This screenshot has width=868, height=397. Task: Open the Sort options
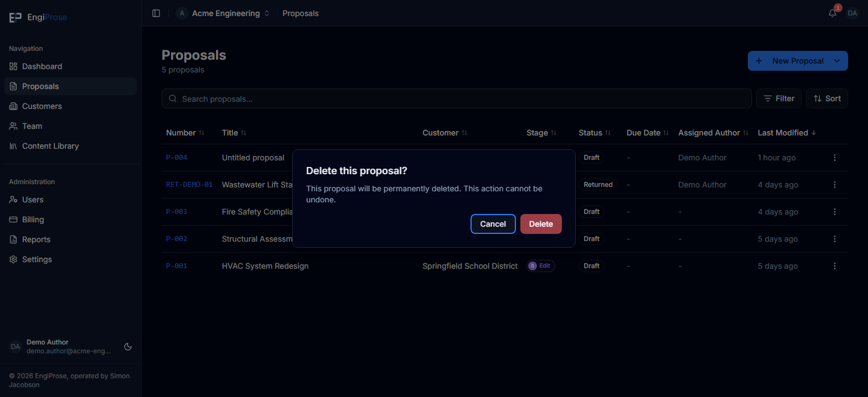pos(827,98)
